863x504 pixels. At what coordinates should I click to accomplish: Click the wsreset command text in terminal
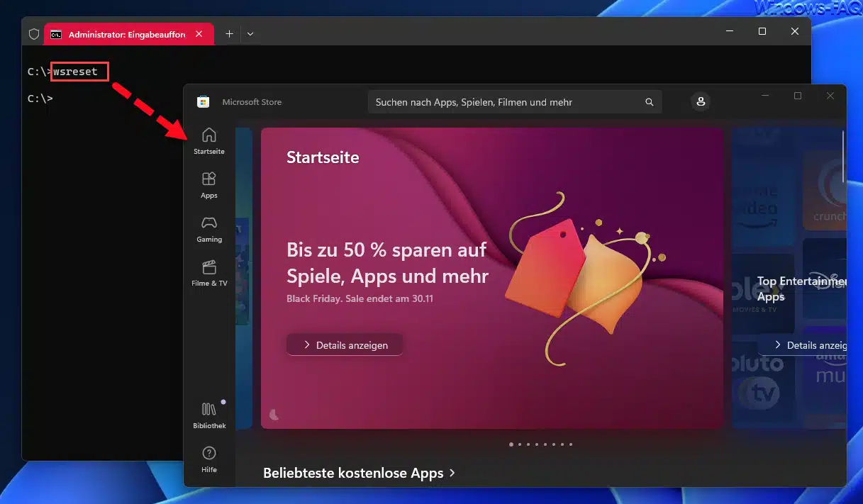coord(75,72)
